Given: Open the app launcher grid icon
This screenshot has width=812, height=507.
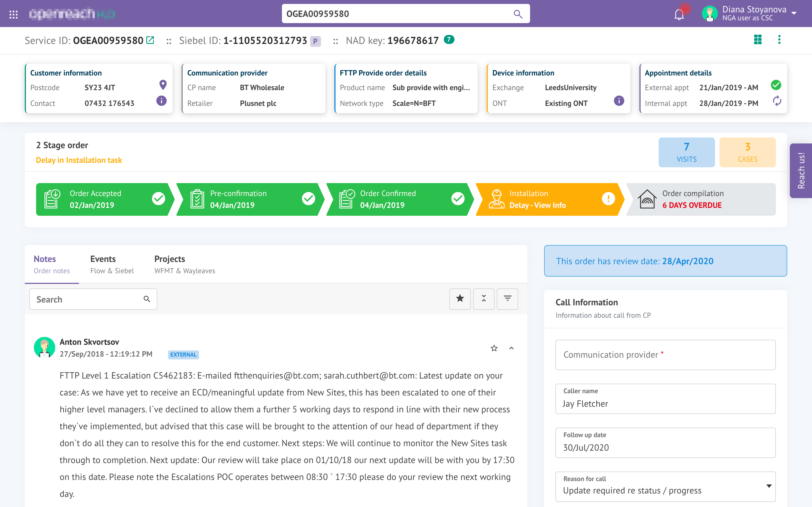Looking at the screenshot, I should 14,14.
